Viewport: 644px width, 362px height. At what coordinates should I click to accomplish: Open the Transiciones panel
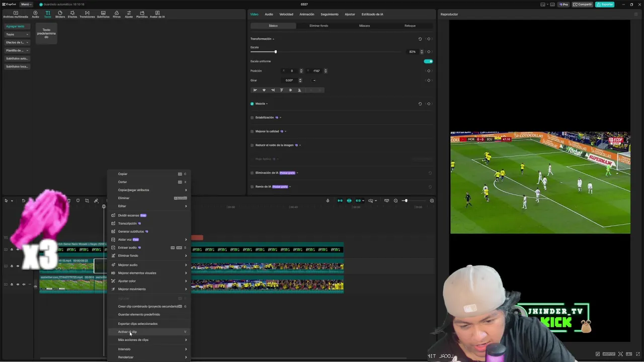pos(87,14)
